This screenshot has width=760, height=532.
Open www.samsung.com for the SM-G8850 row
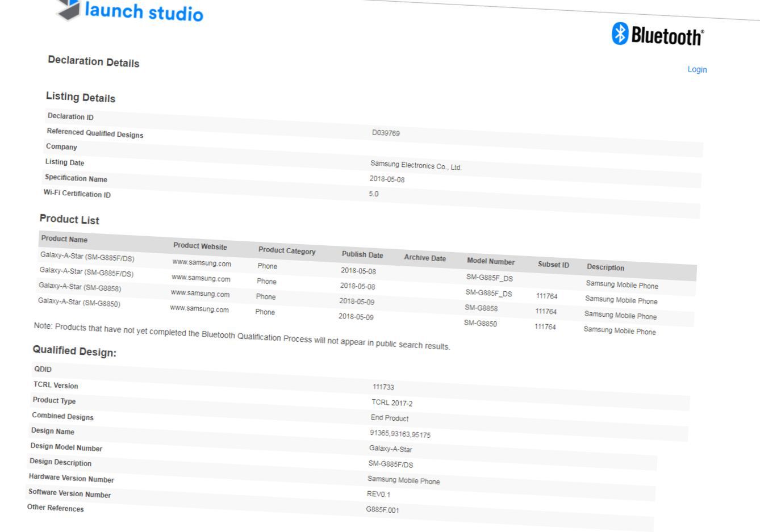(199, 309)
